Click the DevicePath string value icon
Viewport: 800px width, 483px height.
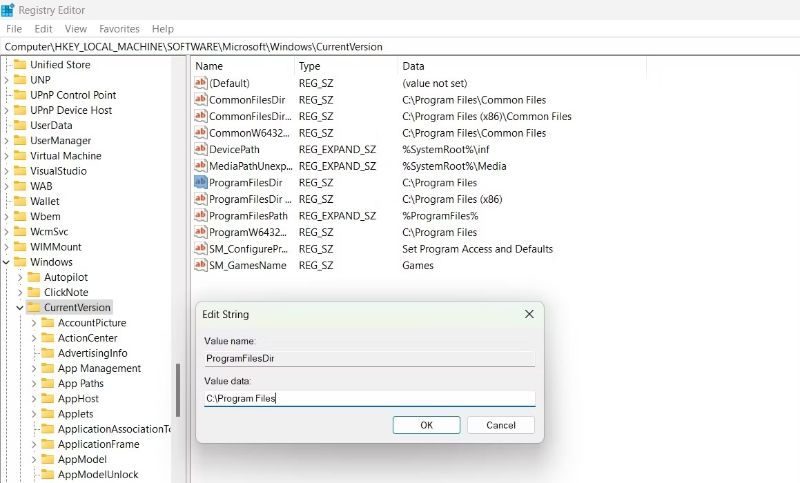click(200, 149)
